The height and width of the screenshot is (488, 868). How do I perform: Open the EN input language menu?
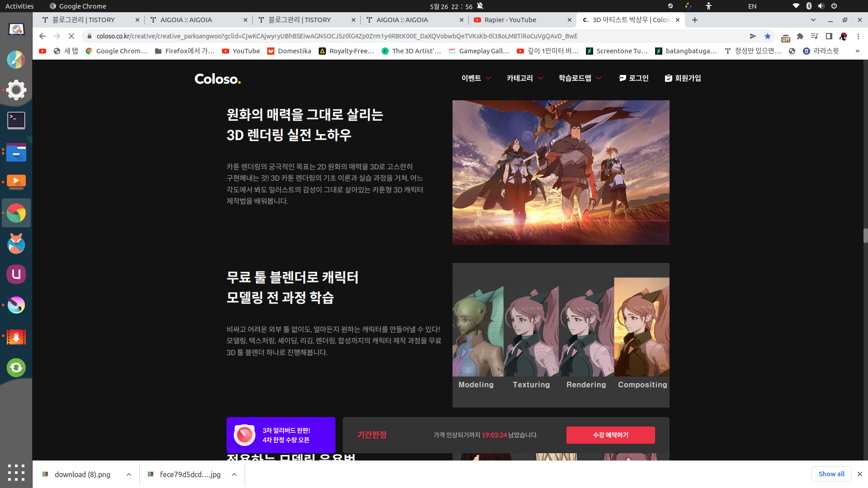(752, 6)
